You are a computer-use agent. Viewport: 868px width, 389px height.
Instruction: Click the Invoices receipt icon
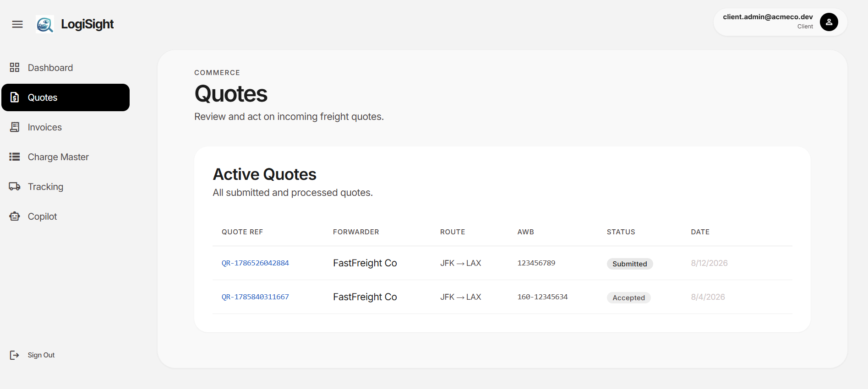point(15,127)
